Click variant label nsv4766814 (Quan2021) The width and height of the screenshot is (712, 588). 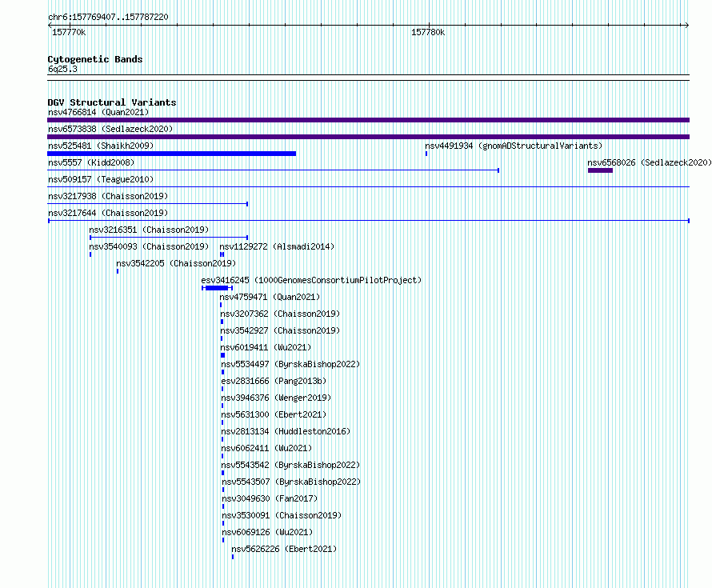(98, 112)
